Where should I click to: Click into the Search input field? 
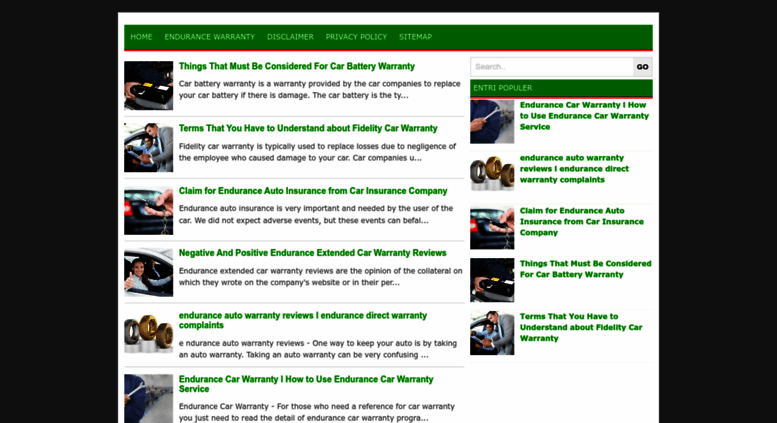click(552, 67)
